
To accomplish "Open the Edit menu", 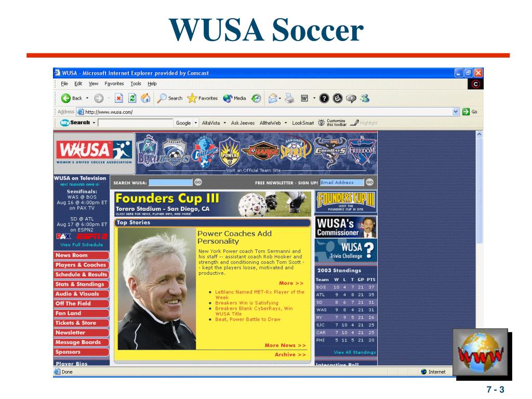I will coord(78,84).
